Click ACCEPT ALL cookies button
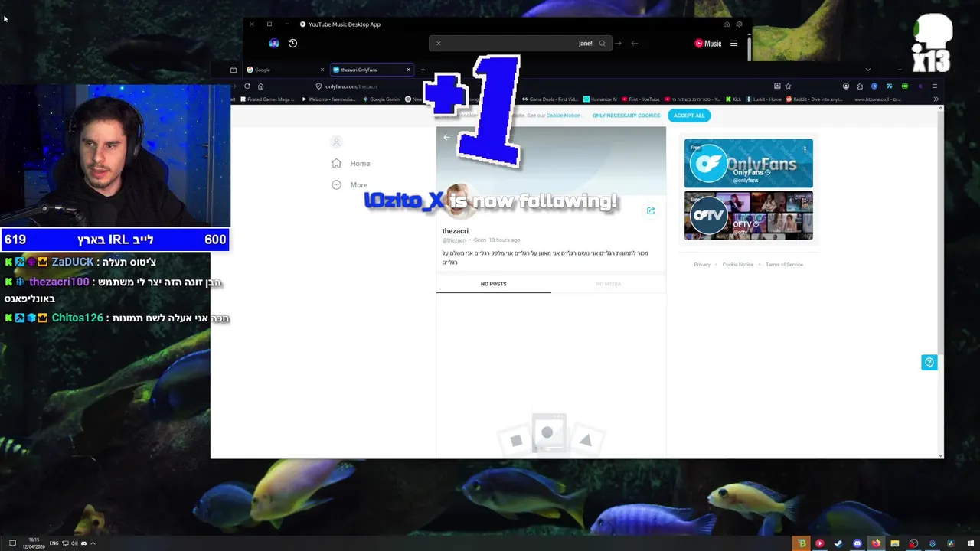 pyautogui.click(x=689, y=116)
